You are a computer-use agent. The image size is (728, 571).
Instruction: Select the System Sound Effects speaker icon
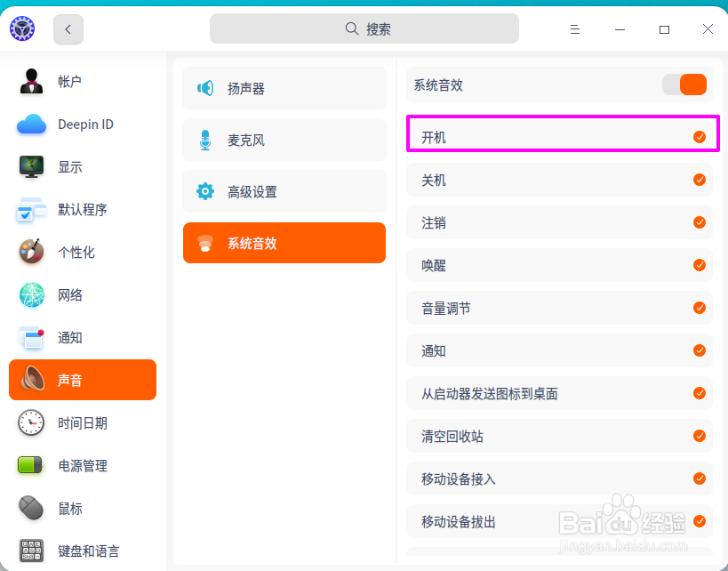(x=204, y=242)
